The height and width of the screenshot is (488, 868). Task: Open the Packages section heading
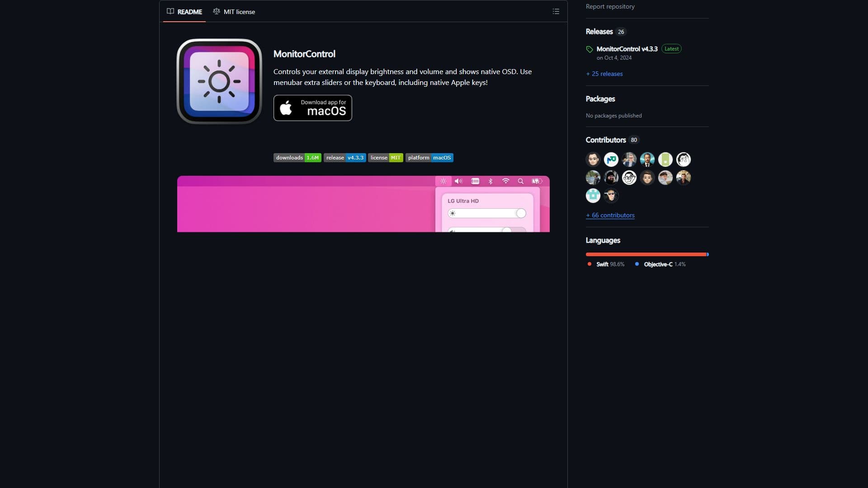(x=600, y=99)
